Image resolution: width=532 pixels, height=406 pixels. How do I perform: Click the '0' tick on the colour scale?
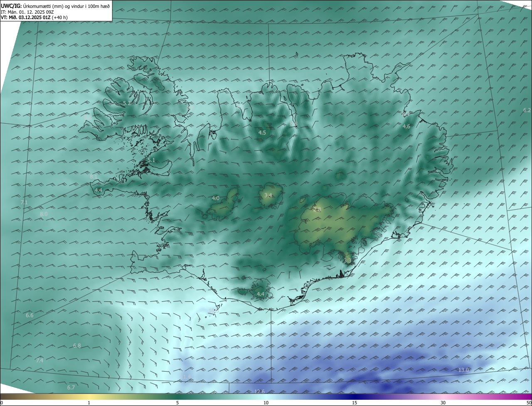(2, 403)
